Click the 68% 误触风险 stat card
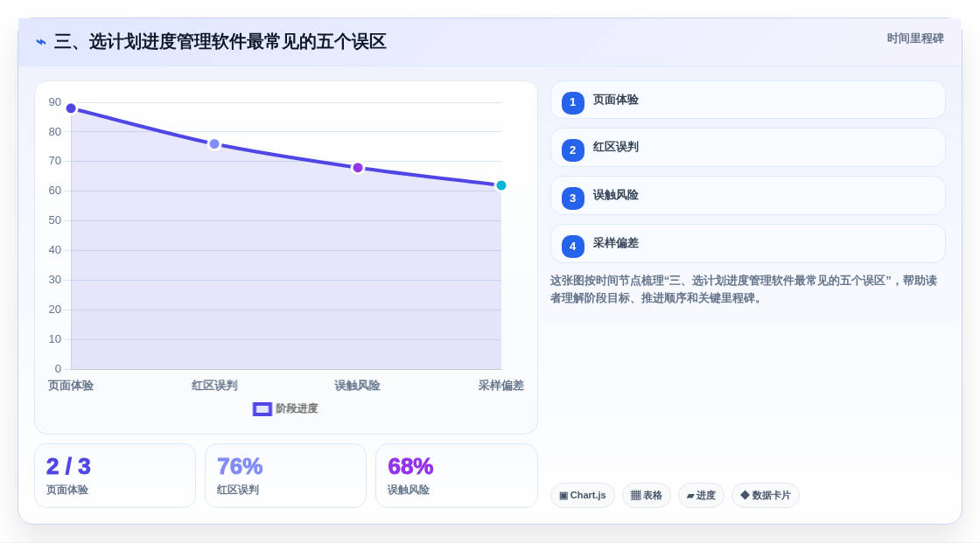 [x=456, y=477]
